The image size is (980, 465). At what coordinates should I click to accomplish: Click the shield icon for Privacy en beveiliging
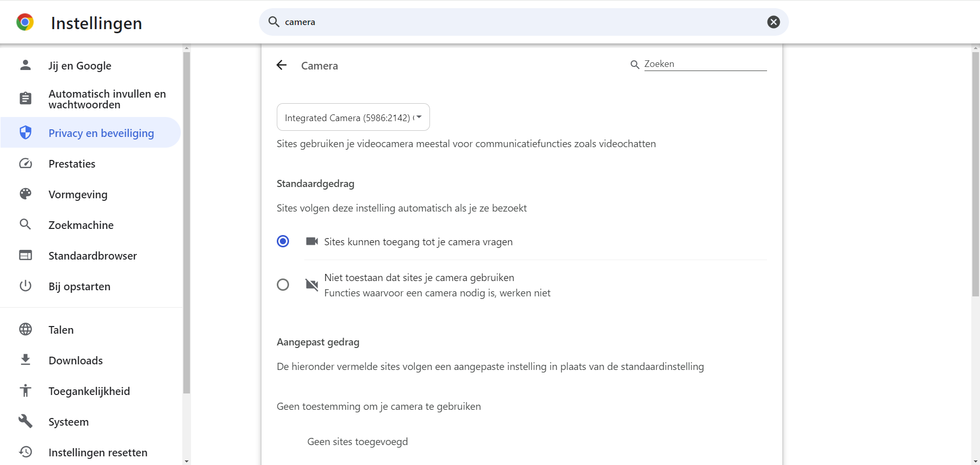(26, 133)
